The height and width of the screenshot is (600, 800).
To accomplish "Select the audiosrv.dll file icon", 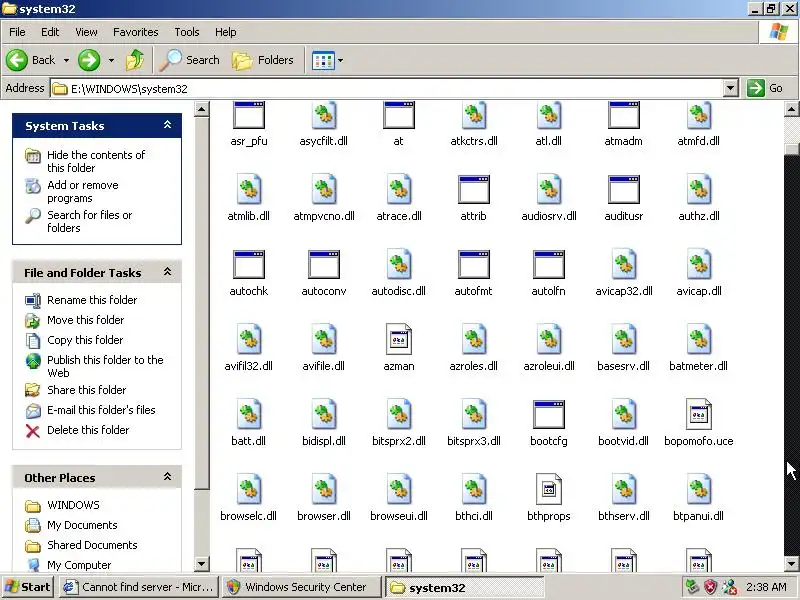I will coord(548,189).
